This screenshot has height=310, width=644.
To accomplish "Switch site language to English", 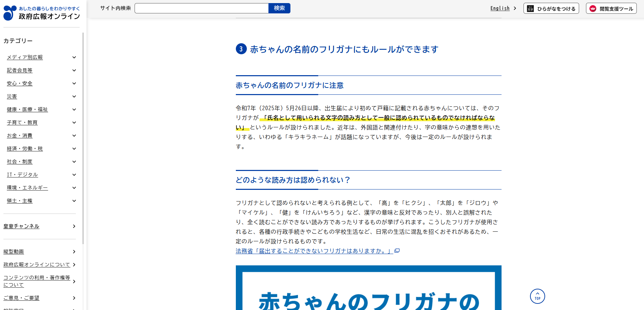I will [500, 8].
